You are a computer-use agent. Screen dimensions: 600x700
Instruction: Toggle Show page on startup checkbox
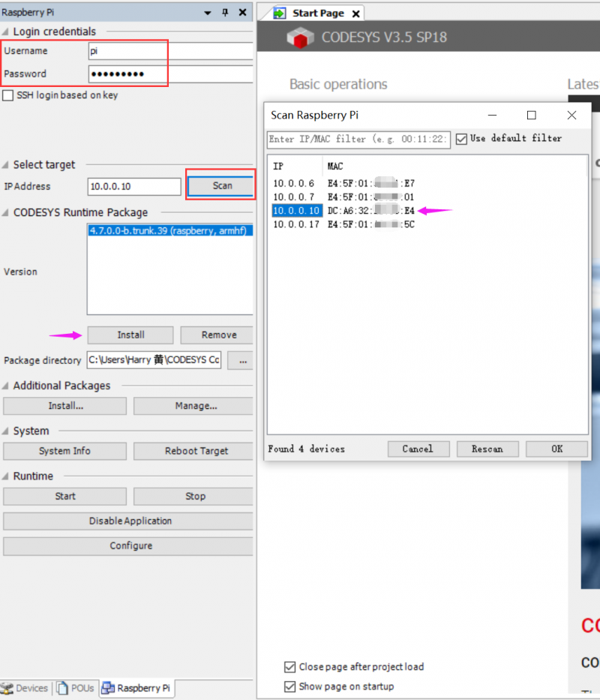coord(289,686)
